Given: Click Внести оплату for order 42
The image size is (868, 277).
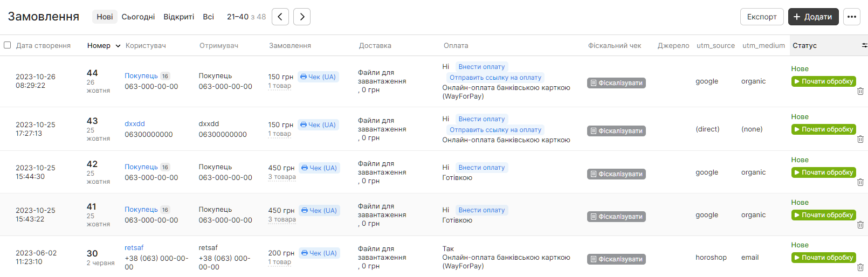Looking at the screenshot, I should [481, 168].
